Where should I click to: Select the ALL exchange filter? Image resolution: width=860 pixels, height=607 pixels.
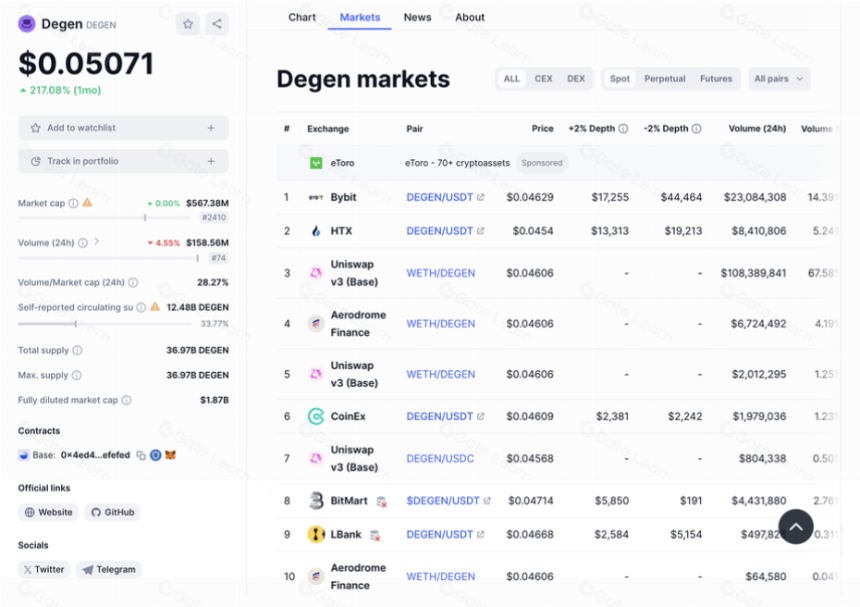[512, 79]
